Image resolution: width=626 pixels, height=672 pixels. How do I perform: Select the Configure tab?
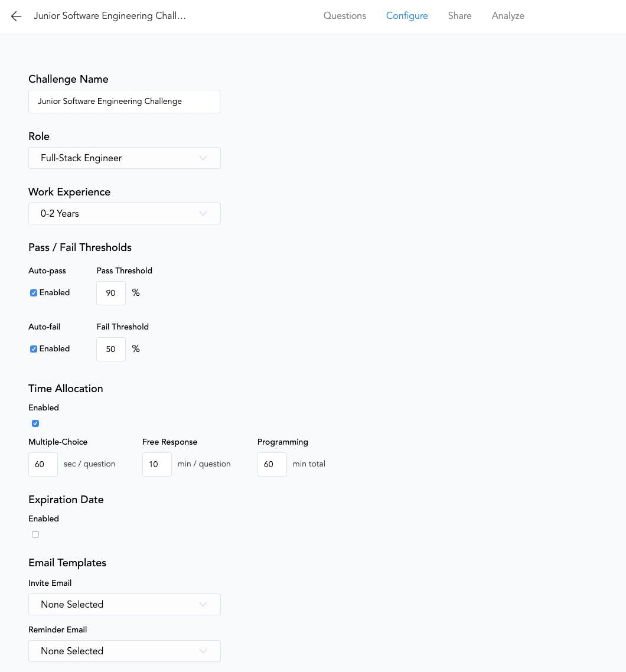[x=407, y=16]
